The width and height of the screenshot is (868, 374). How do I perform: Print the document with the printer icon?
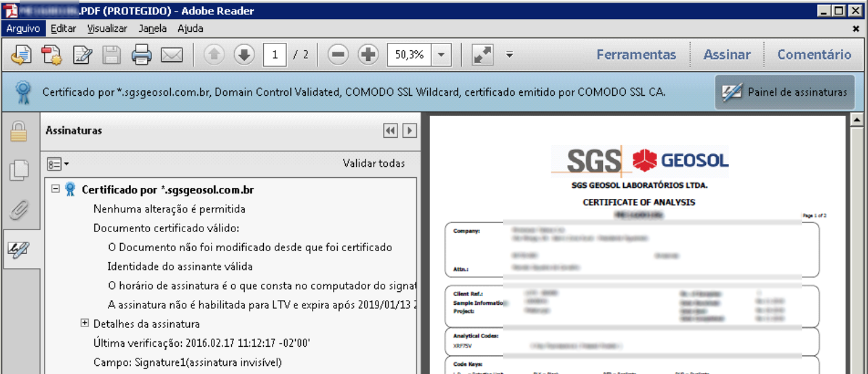pos(142,55)
